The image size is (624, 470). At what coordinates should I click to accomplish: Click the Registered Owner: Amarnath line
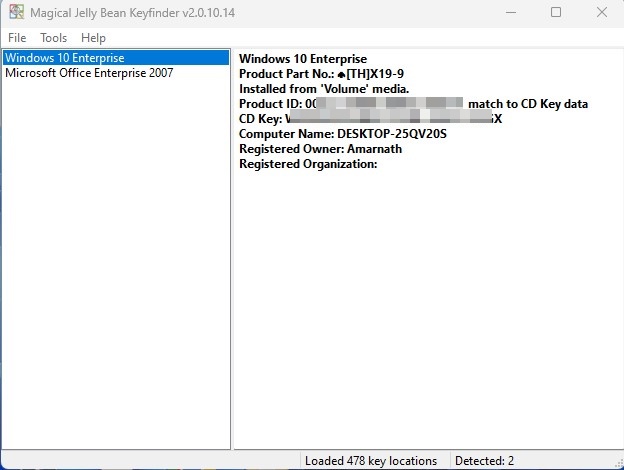pos(320,149)
